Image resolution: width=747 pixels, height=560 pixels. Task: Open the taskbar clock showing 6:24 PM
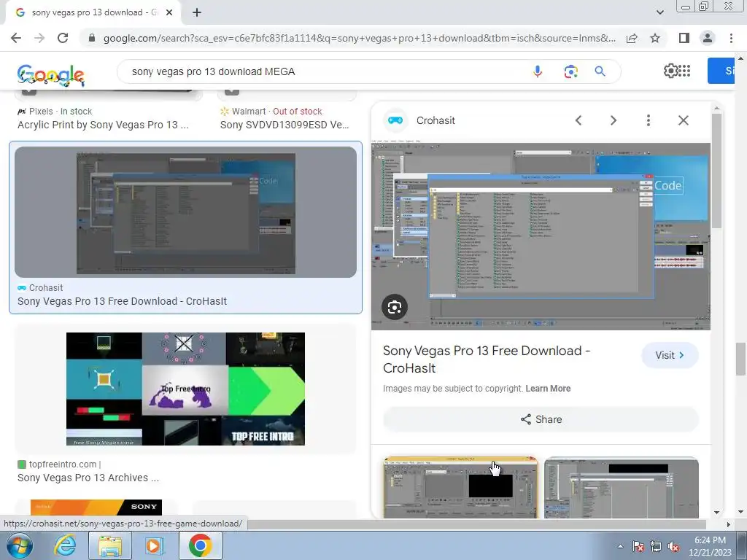point(710,546)
